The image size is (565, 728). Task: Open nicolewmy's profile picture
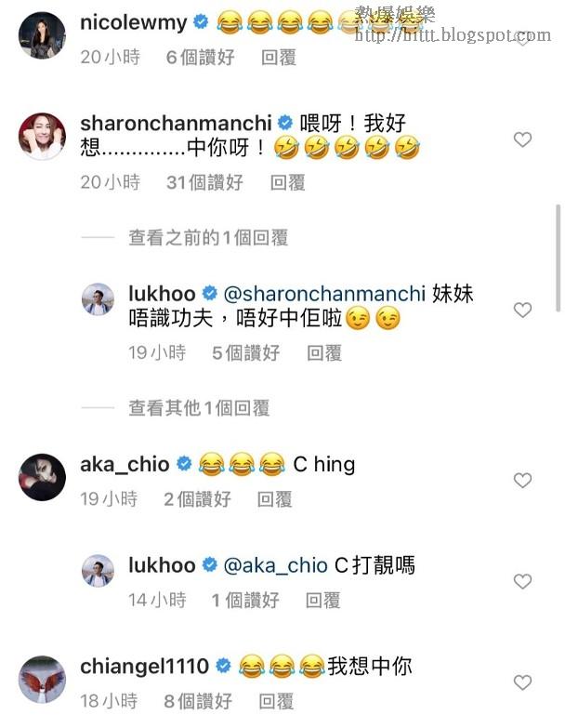[42, 35]
